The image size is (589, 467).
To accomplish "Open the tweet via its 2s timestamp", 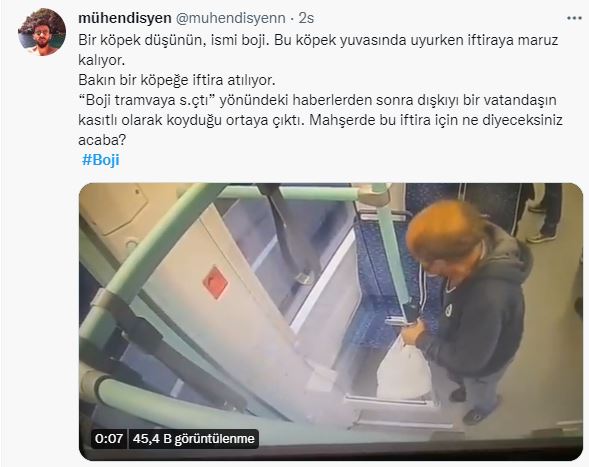I will coord(306,18).
